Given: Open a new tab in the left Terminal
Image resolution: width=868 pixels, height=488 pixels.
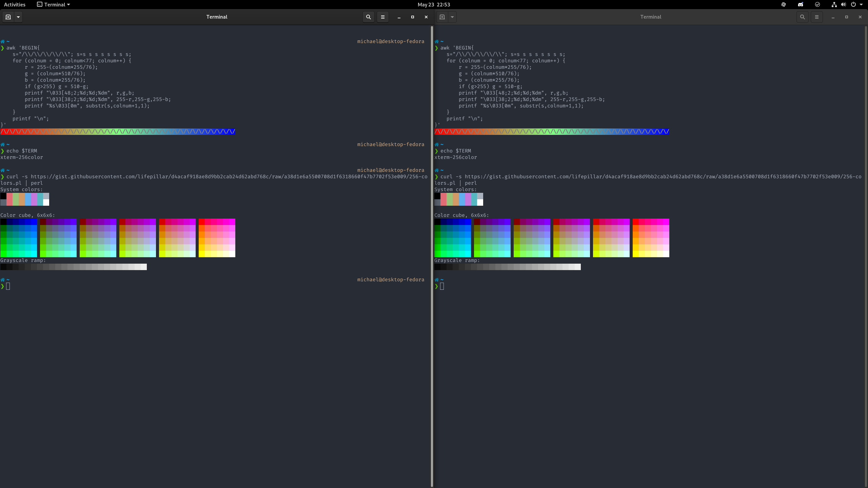Looking at the screenshot, I should point(8,17).
